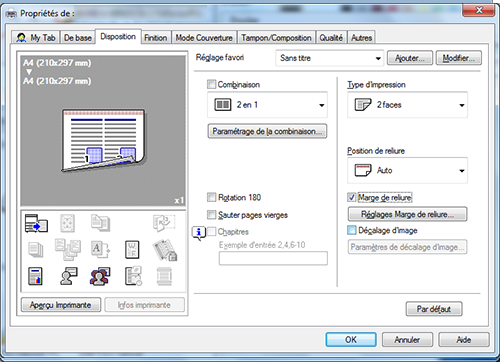Click the greyed barrel storage icon
This screenshot has width=500, height=362.
point(164,276)
